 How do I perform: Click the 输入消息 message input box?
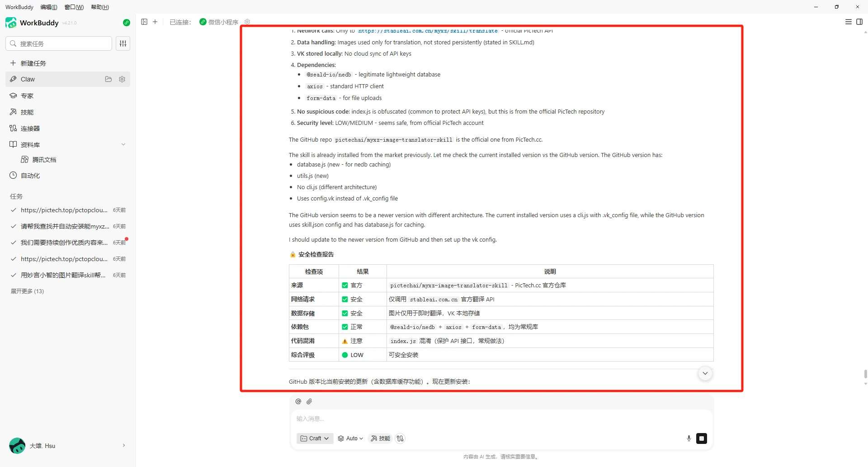(x=501, y=419)
